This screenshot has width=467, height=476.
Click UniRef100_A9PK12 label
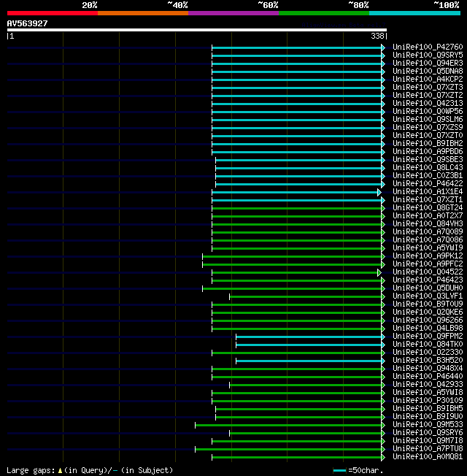(x=428, y=256)
